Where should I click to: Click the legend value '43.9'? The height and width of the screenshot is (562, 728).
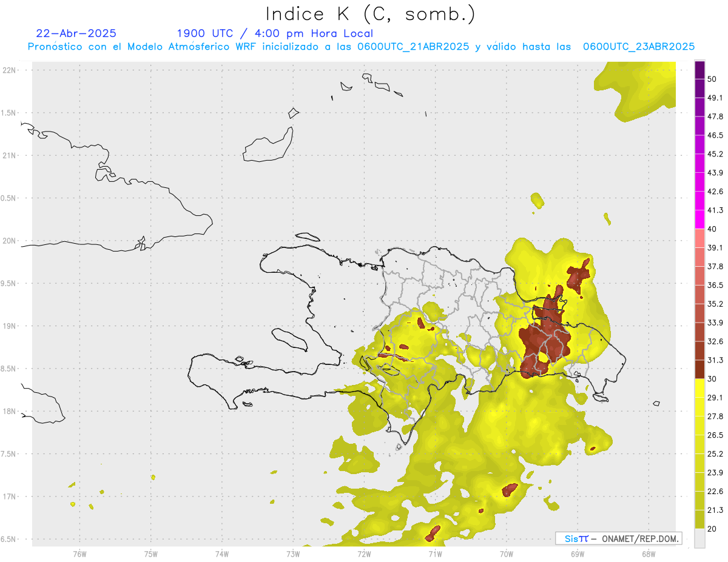(x=715, y=173)
